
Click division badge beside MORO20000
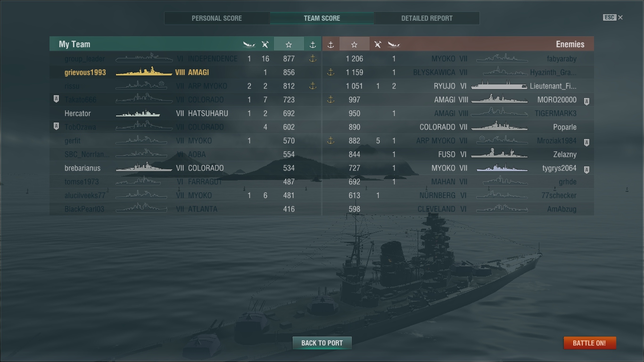tap(587, 101)
